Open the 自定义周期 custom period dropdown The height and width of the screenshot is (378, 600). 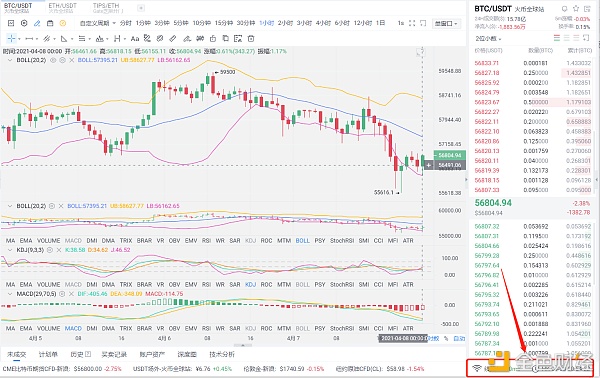pyautogui.click(x=98, y=23)
